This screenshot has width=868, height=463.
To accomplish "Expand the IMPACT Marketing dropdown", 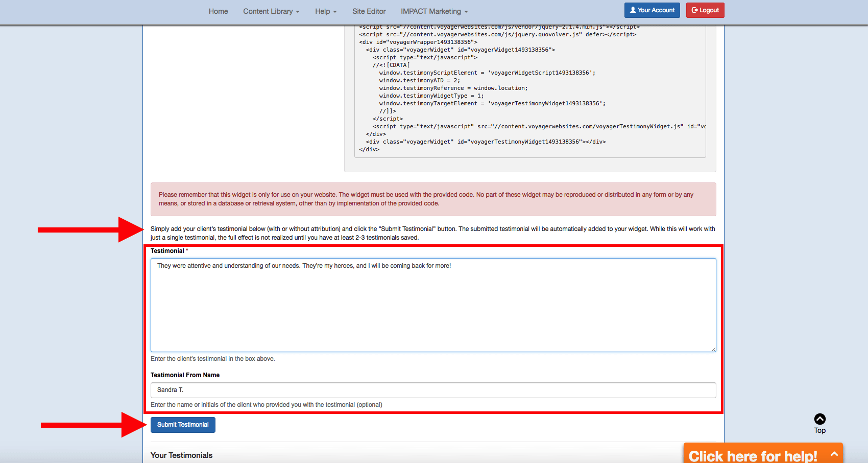I will click(434, 11).
